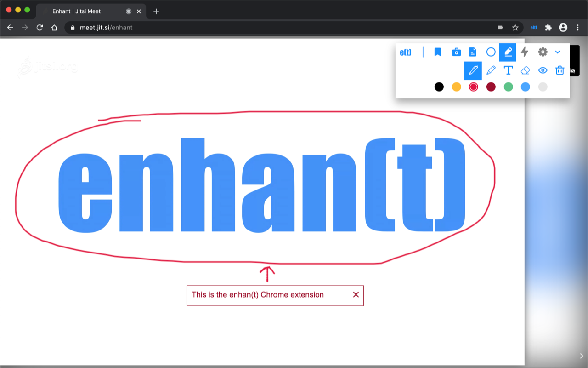Screen dimensions: 588x368
Task: Choose the dark maroon color swatch
Action: (491, 86)
